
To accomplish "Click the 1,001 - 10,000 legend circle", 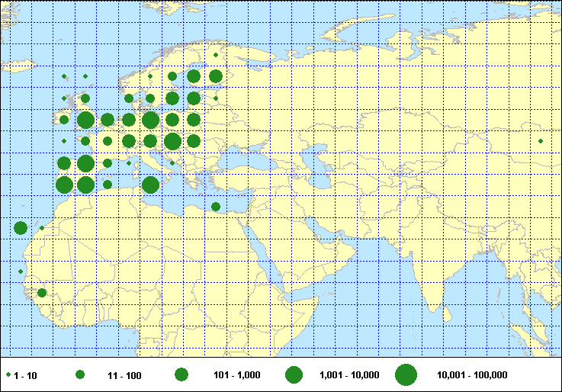I will [x=294, y=375].
